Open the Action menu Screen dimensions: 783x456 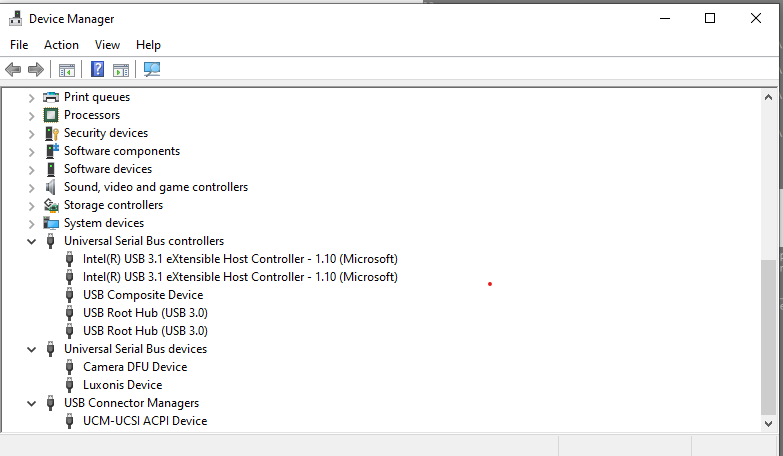click(61, 45)
